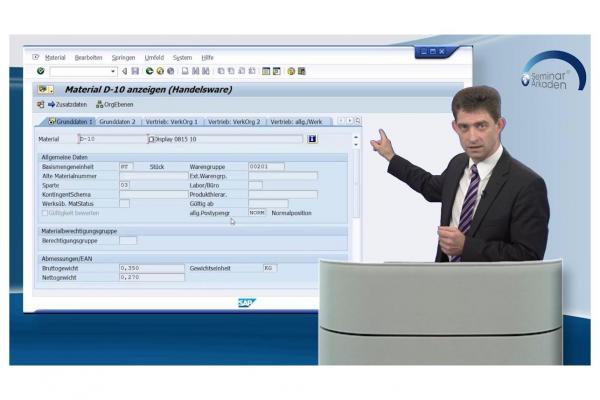600x400 pixels.
Task: Click the Material number field D-10
Action: coord(110,139)
